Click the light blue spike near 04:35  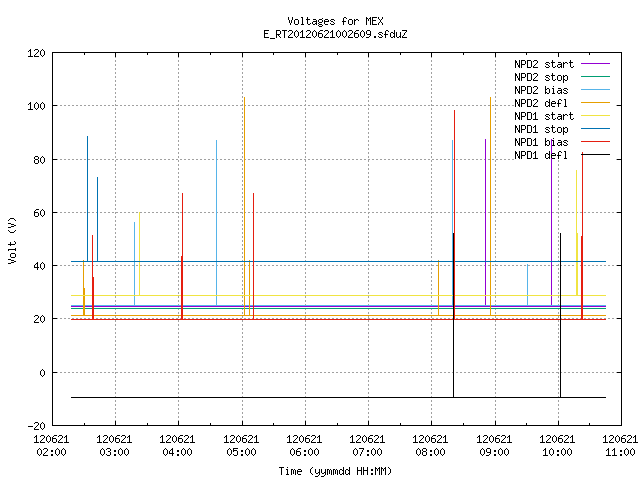[x=216, y=222]
